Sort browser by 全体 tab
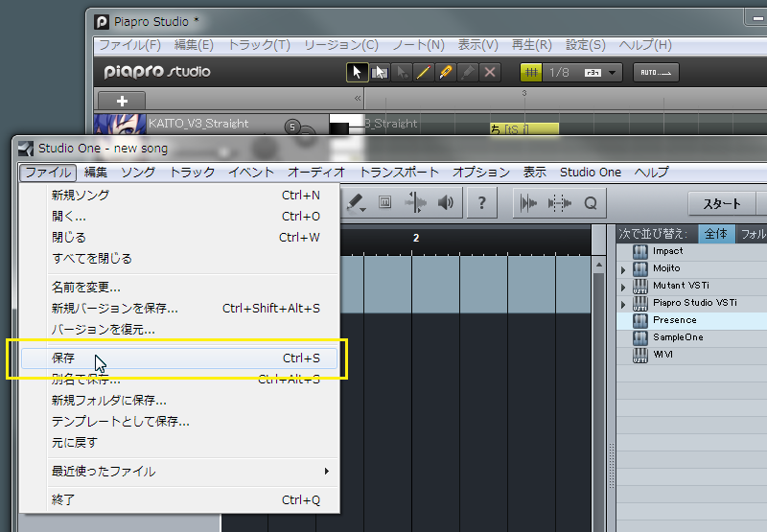 (x=716, y=234)
